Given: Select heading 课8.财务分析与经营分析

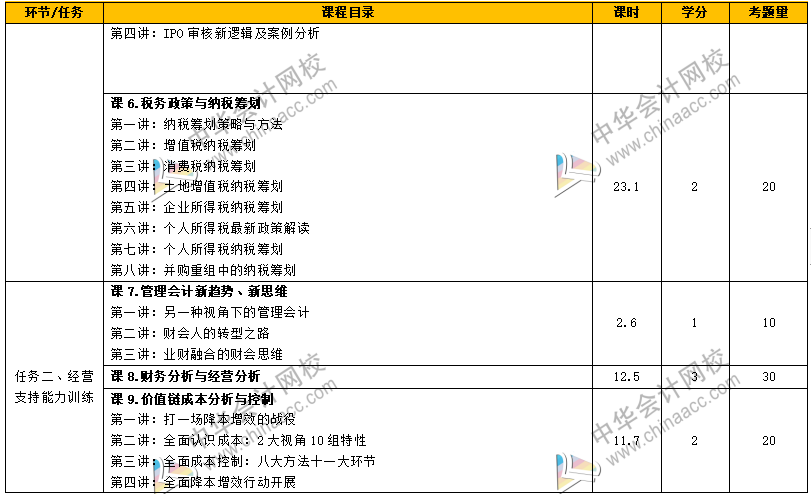Looking at the screenshot, I should (x=185, y=377).
